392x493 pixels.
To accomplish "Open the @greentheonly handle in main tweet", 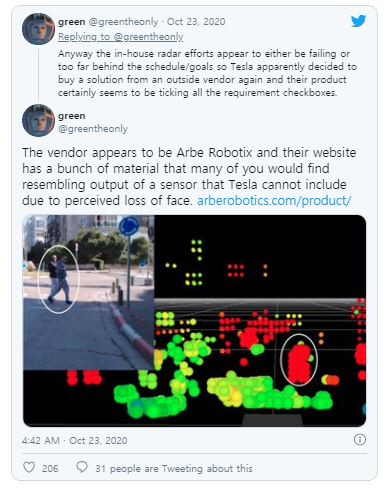I will tap(93, 129).
